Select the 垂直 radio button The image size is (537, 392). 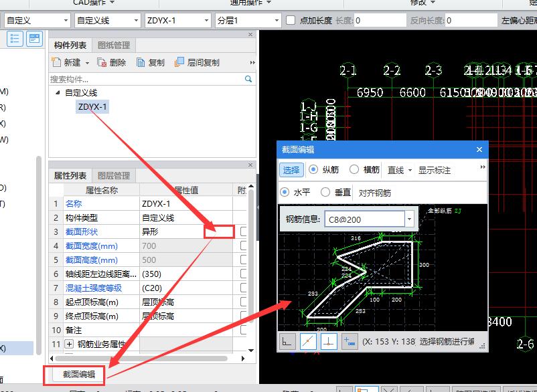325,193
